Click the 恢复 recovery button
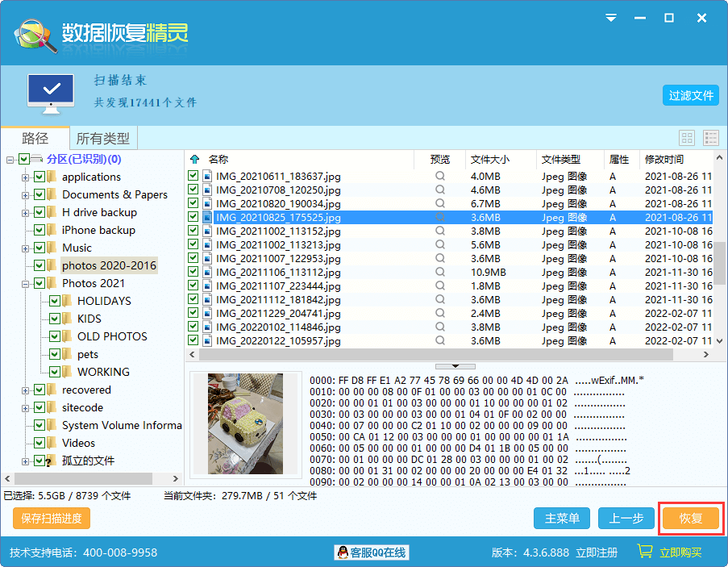Image resolution: width=728 pixels, height=567 pixels. click(690, 519)
